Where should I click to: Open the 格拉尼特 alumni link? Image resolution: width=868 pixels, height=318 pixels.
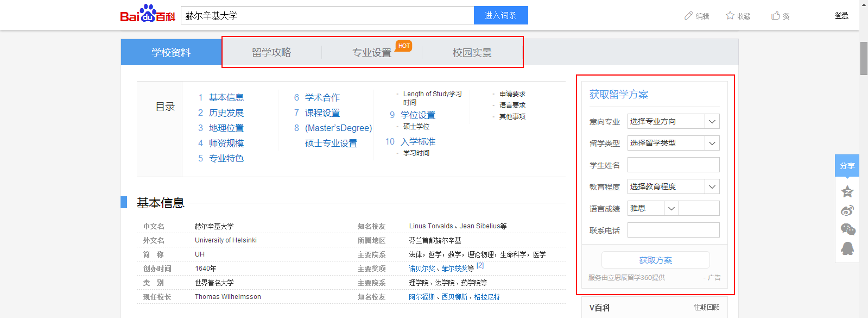(487, 297)
